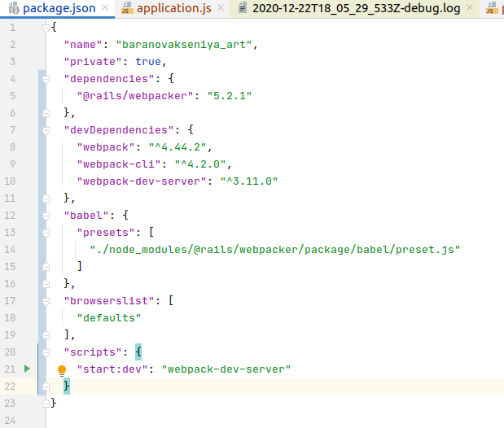Click fold end marker on line 19

click(x=46, y=335)
